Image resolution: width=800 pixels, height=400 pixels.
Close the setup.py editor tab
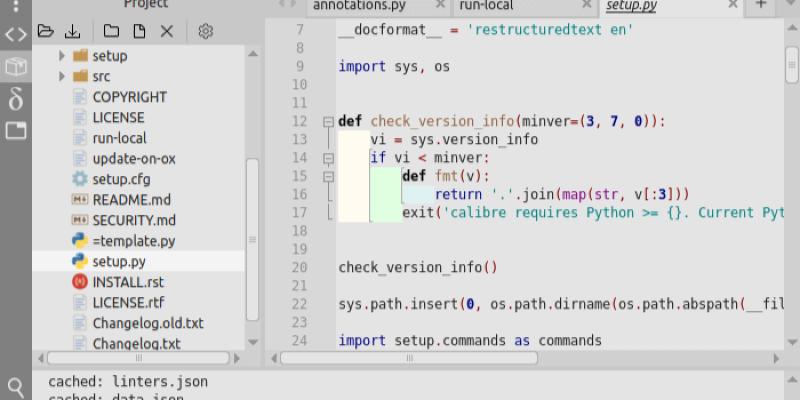tap(732, 6)
